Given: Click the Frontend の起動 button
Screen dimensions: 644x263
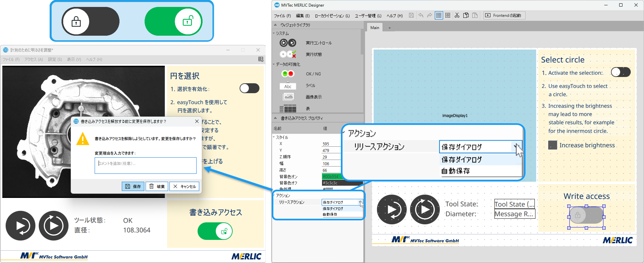Looking at the screenshot, I should click(503, 16).
